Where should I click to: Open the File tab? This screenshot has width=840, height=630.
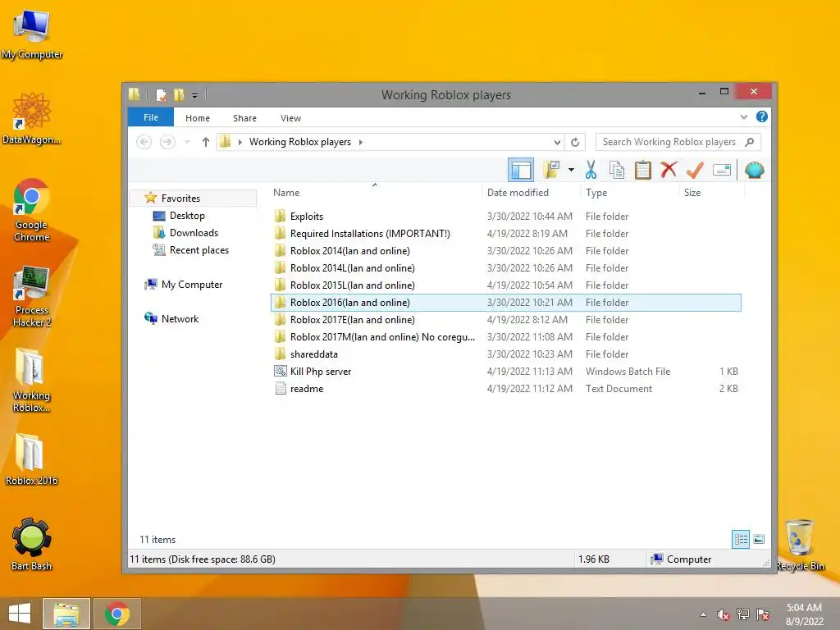click(151, 117)
